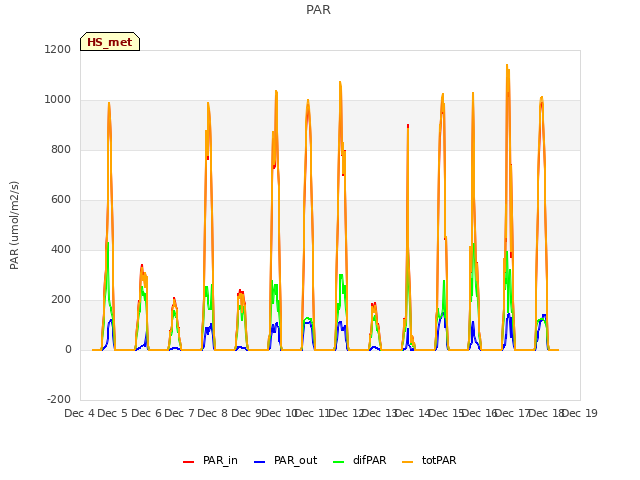The height and width of the screenshot is (480, 640).
Task: Toggle the PAR_in legend entry
Action: click(210, 460)
